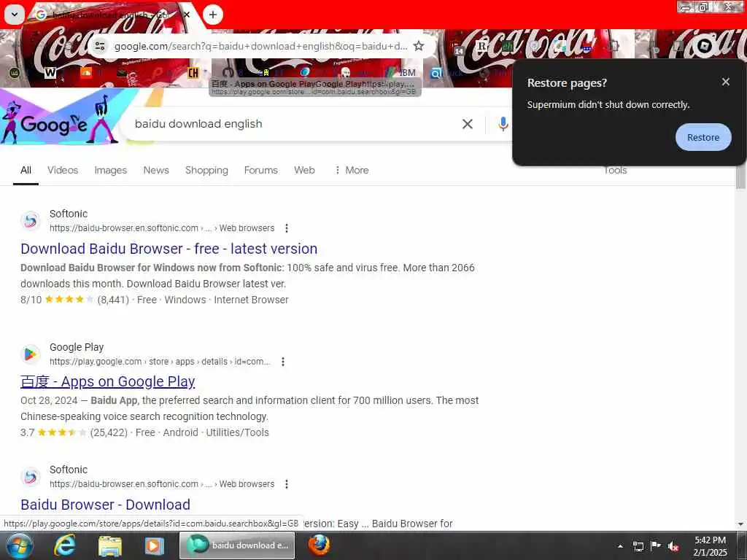Open the W bookmark in bookmarks bar
This screenshot has width=747, height=560.
[x=50, y=72]
